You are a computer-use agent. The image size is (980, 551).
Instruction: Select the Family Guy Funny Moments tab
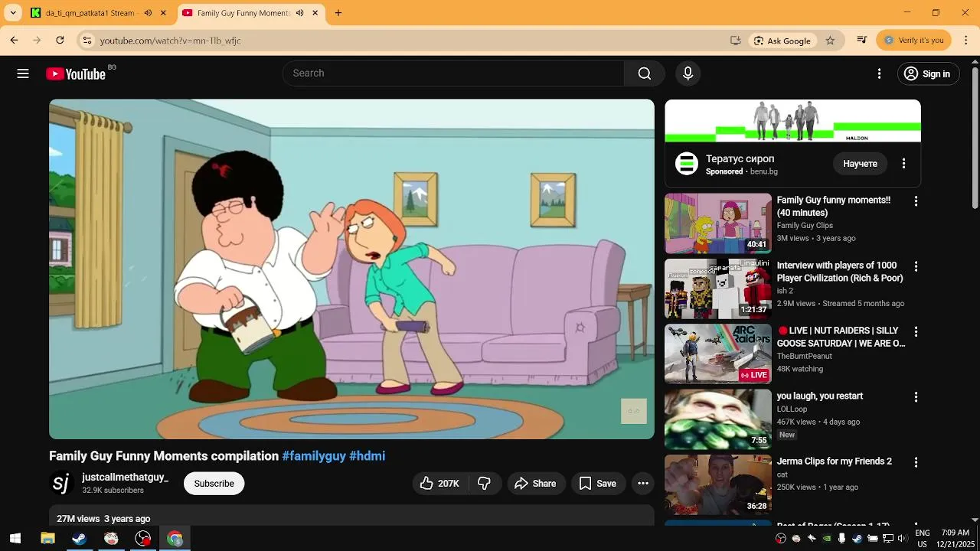click(x=243, y=13)
